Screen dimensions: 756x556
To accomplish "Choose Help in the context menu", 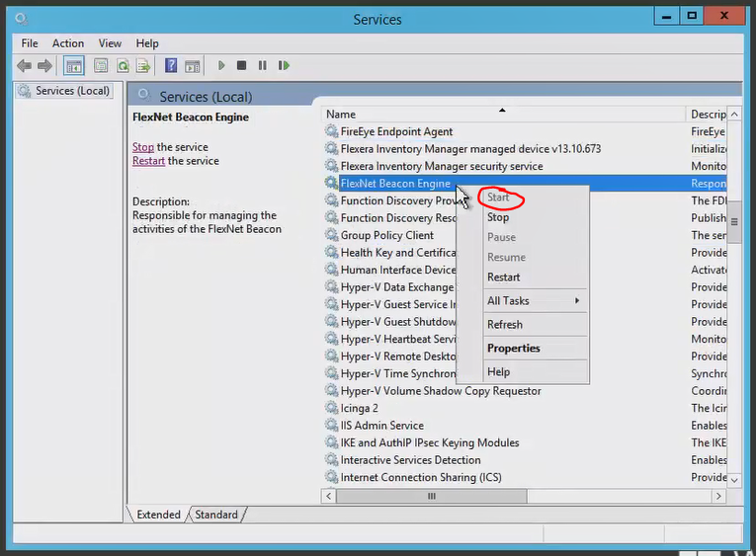I will pos(523,371).
